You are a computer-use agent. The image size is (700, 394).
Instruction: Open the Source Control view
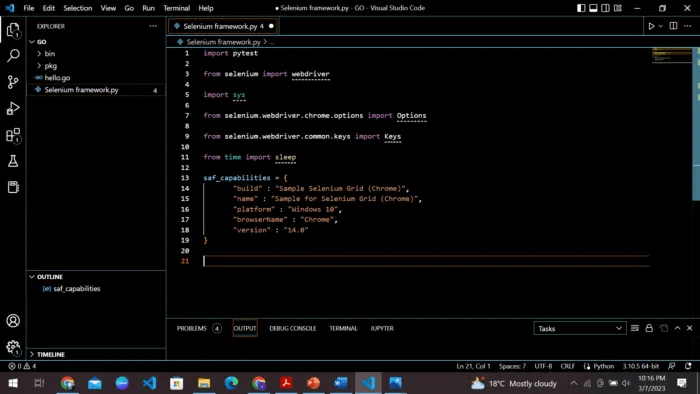[13, 82]
